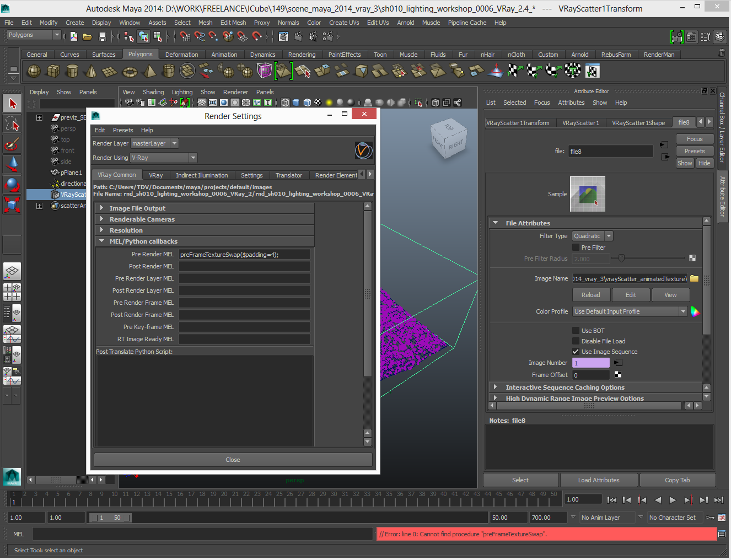Click Open Scene folder icon

pyautogui.click(x=87, y=36)
